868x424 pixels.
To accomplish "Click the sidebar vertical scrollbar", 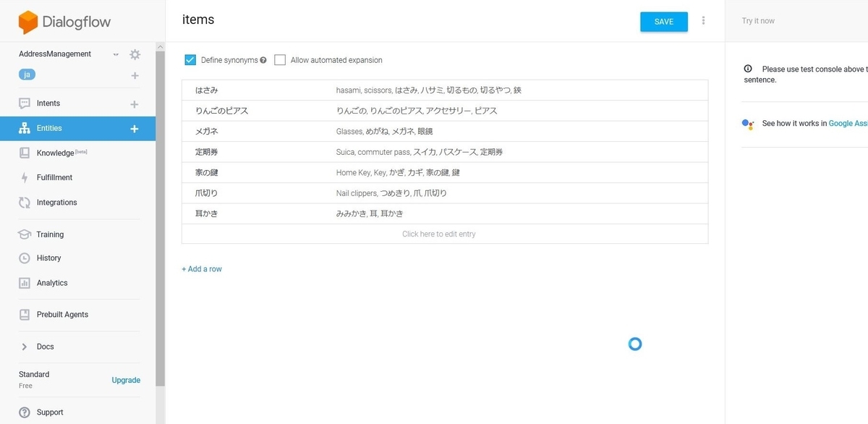I will 161,217.
